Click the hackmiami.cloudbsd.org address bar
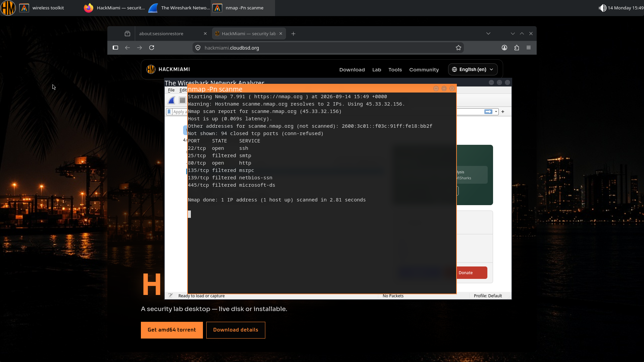Viewport: 644px width, 362px height. pos(328,48)
